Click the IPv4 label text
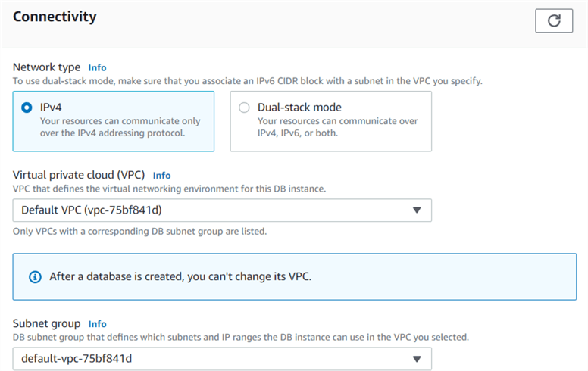 51,108
